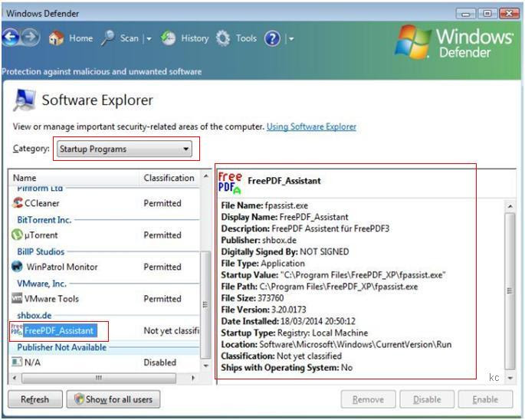Click the VMware Tools icon

tap(17, 298)
